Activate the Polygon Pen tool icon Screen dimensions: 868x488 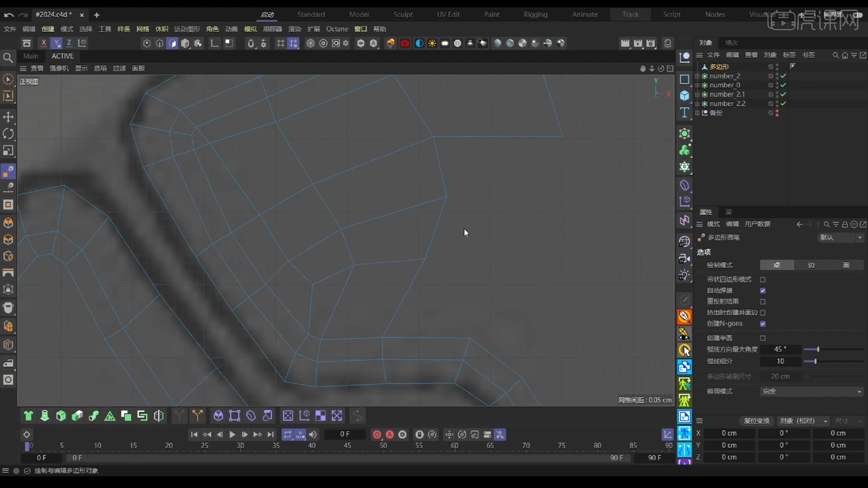[x=8, y=172]
